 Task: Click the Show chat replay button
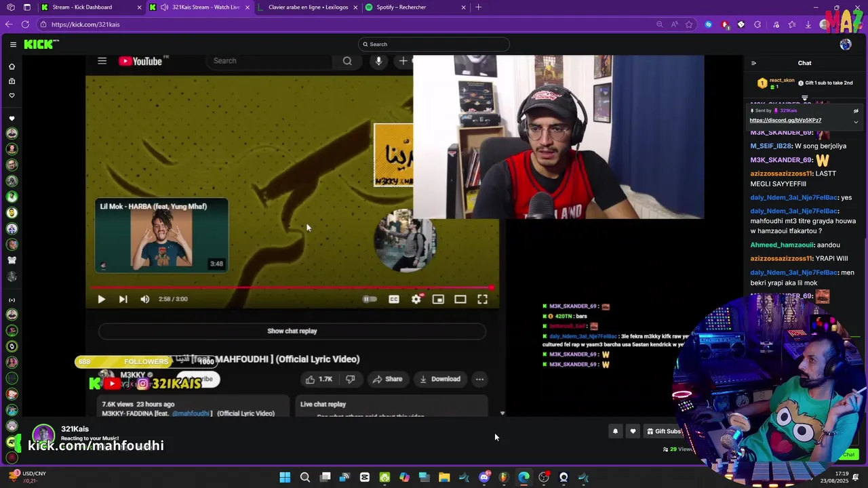[292, 331]
